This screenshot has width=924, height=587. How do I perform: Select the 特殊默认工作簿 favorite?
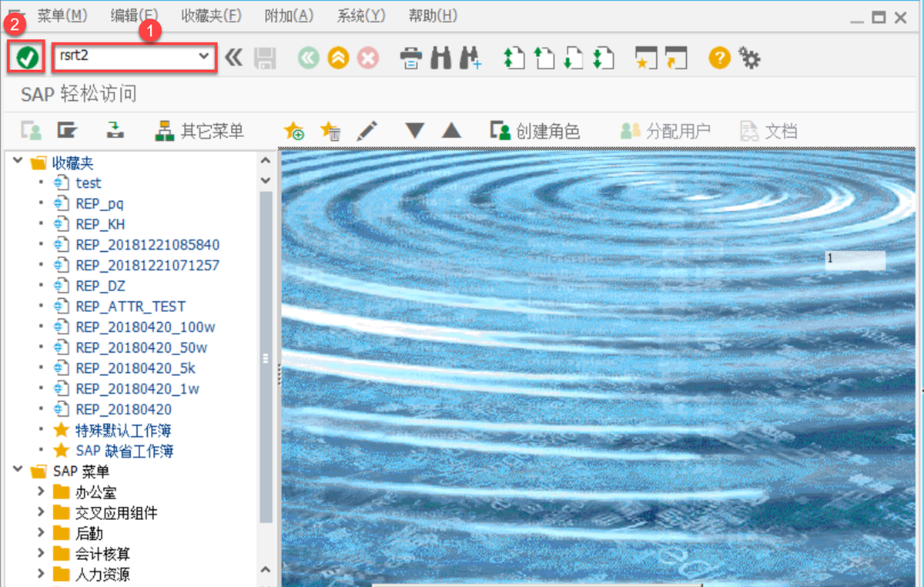(x=124, y=430)
